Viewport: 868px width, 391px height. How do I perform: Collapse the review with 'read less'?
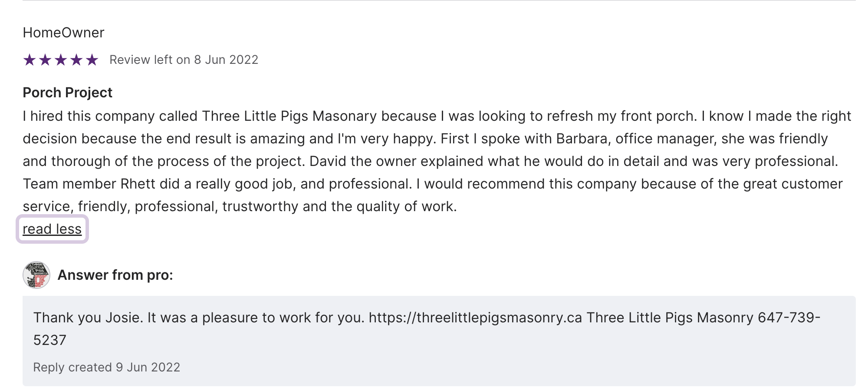click(x=52, y=229)
